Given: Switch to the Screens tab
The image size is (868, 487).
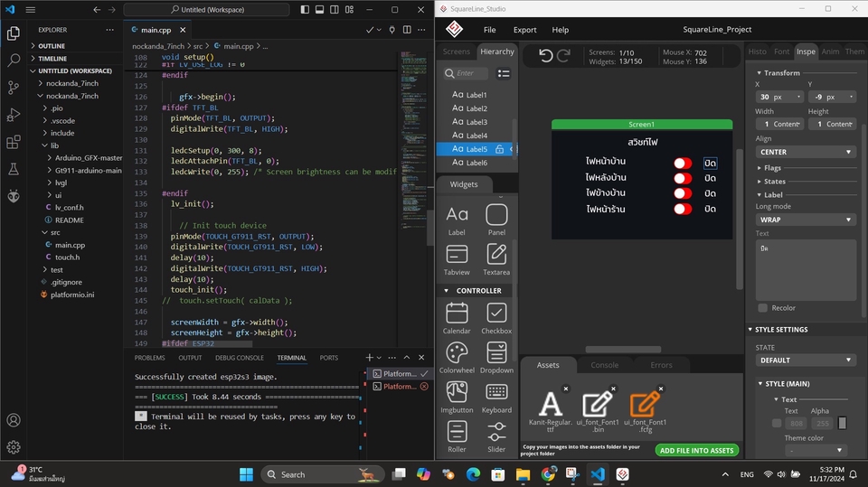Looking at the screenshot, I should click(456, 52).
